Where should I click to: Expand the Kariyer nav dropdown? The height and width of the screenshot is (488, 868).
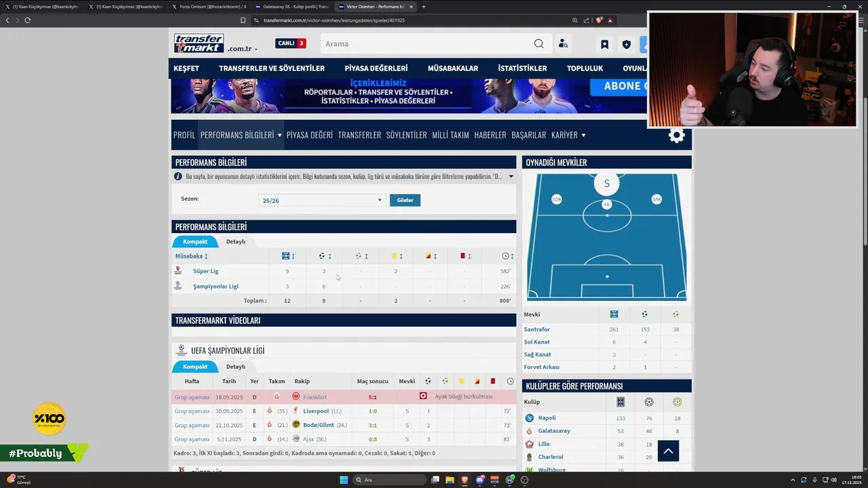(x=583, y=136)
